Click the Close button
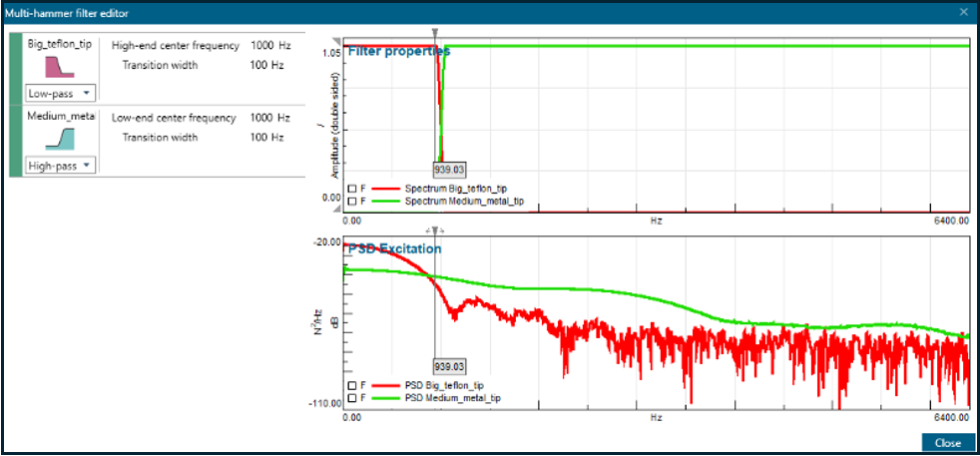The image size is (980, 456). (x=947, y=442)
